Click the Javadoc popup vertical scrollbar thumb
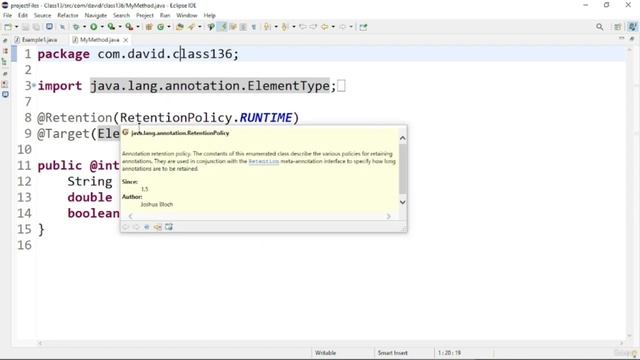The width and height of the screenshot is (640, 360). tap(402, 169)
